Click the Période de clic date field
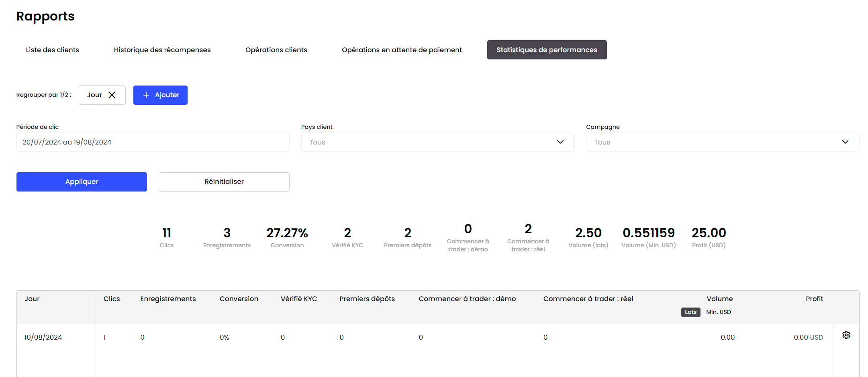This screenshot has width=868, height=377. (x=153, y=142)
